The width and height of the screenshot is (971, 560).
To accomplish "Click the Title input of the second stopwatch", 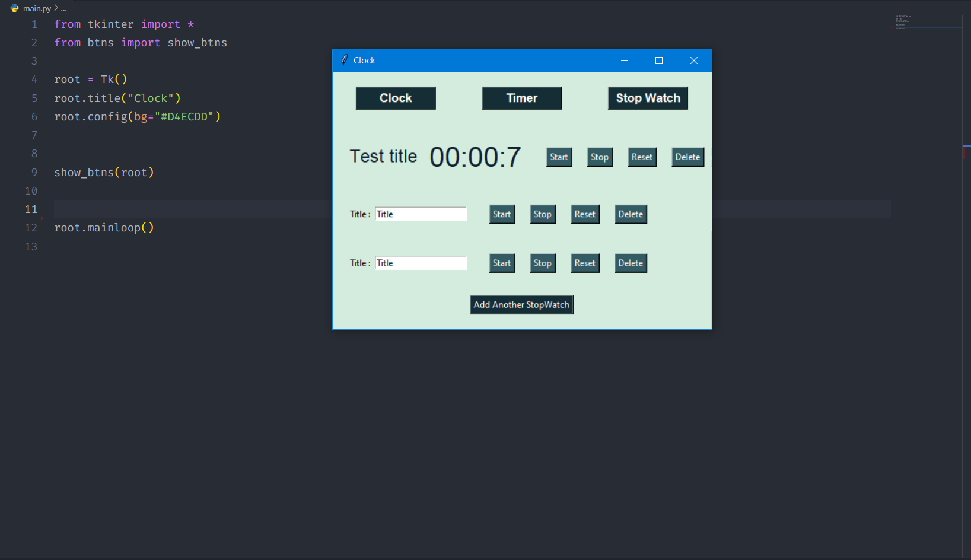I will 421,214.
